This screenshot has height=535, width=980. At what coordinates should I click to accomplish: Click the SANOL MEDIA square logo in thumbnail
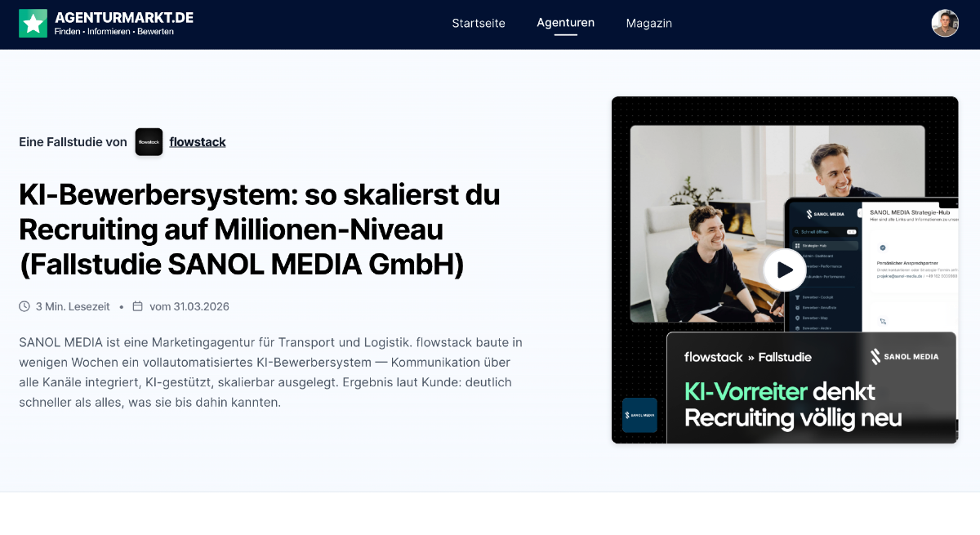click(x=639, y=415)
